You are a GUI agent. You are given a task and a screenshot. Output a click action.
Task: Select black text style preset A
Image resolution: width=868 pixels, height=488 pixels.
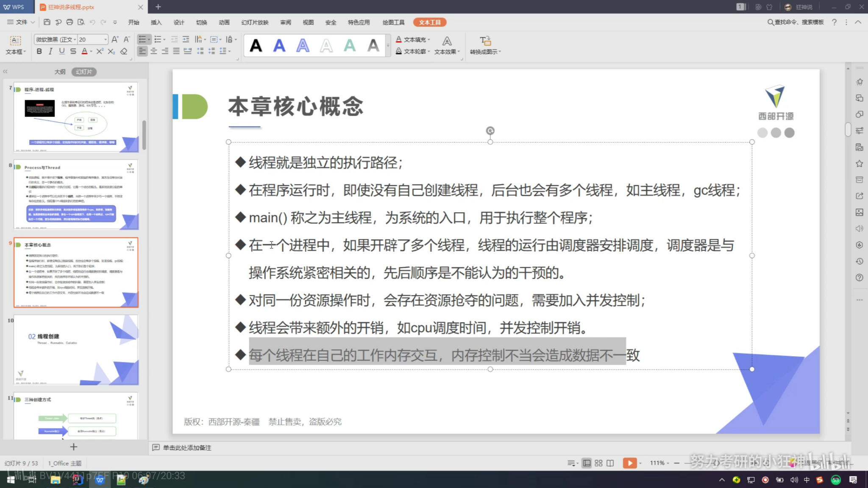[x=256, y=45]
